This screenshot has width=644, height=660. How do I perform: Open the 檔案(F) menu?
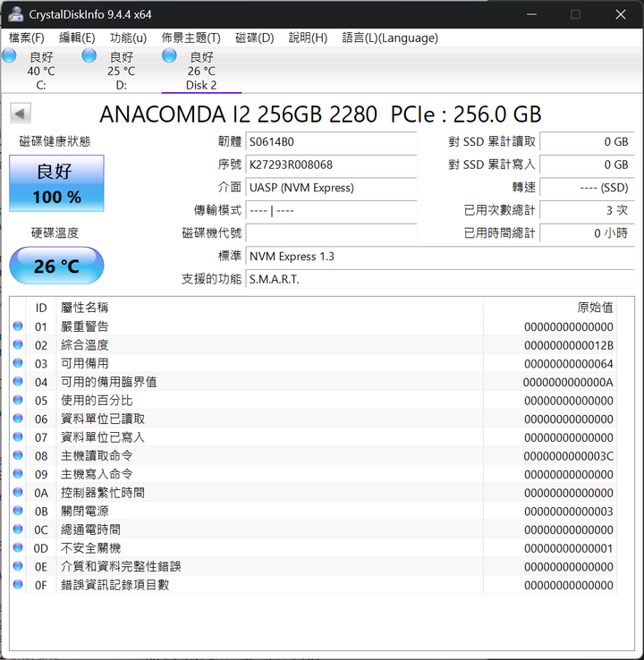[x=27, y=38]
